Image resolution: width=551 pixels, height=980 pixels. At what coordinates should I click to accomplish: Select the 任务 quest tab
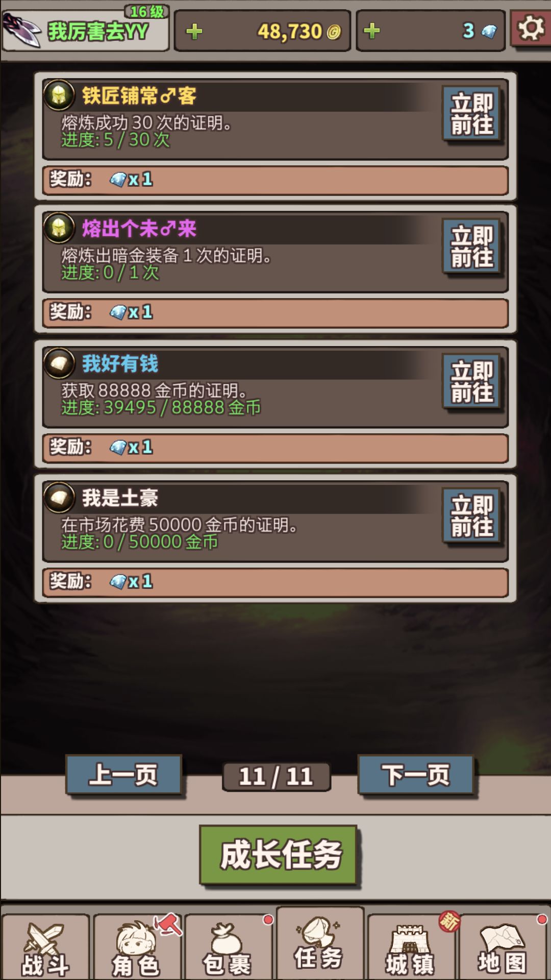(x=319, y=943)
